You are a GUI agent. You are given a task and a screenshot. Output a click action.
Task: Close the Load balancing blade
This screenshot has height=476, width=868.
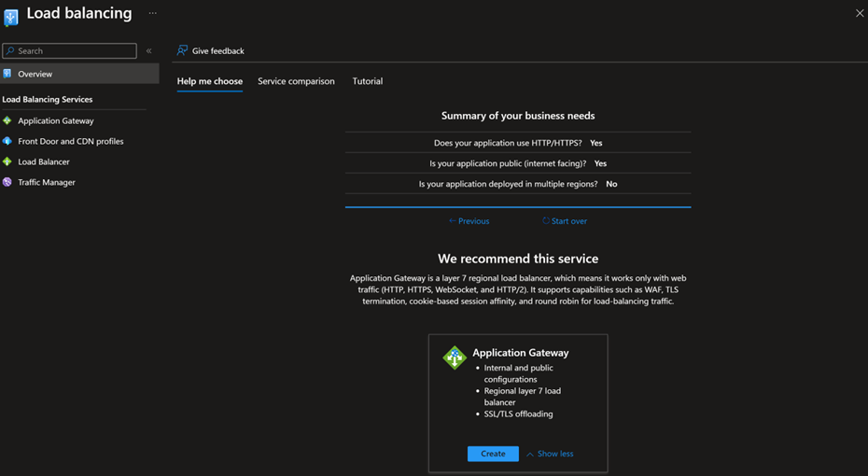click(x=860, y=13)
